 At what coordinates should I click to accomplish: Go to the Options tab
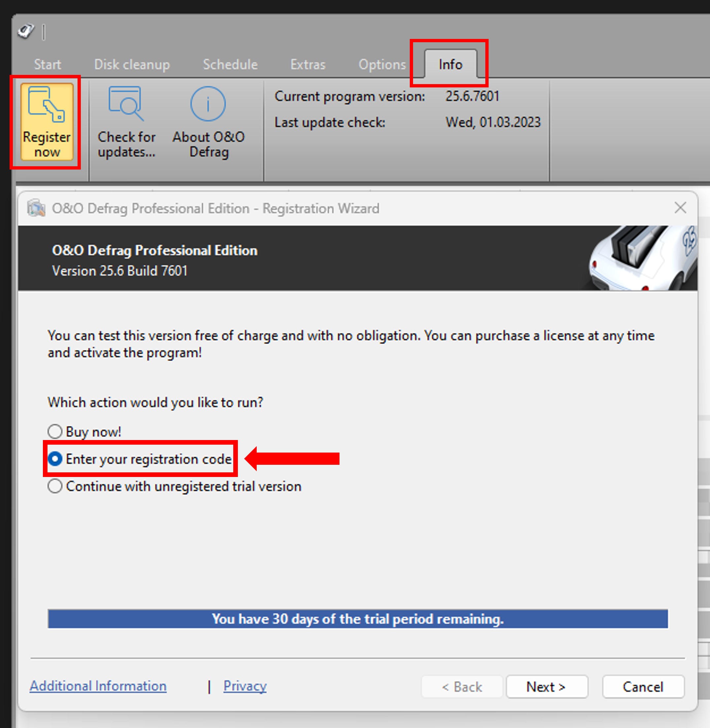tap(382, 64)
